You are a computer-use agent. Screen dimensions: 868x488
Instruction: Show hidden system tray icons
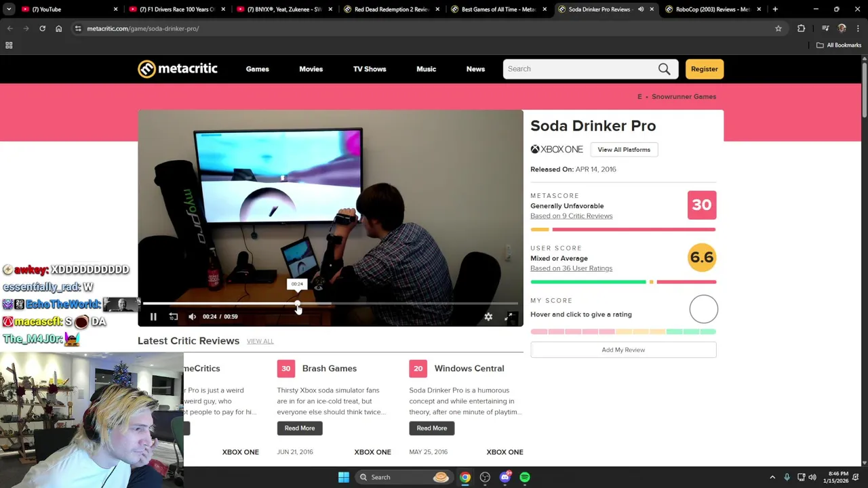click(x=772, y=477)
